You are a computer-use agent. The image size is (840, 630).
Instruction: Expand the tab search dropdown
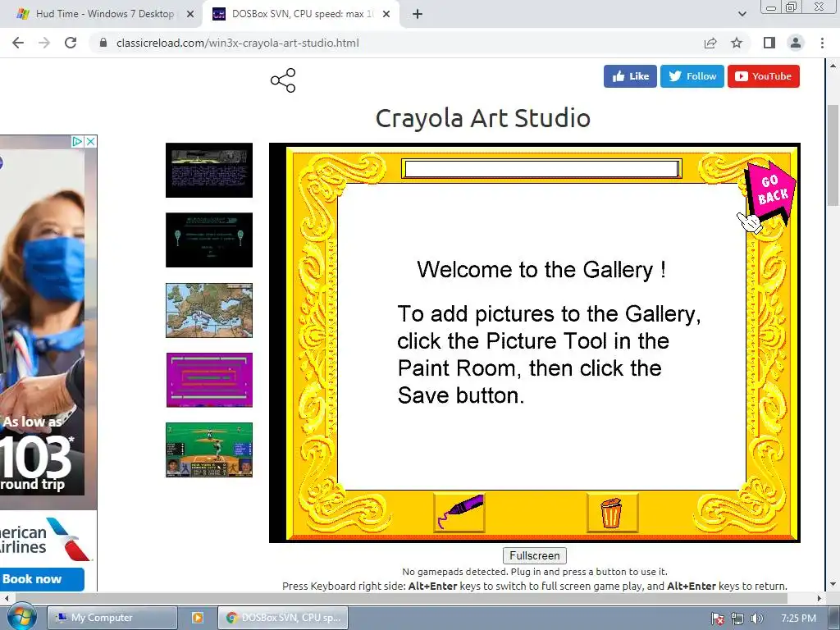coord(742,14)
